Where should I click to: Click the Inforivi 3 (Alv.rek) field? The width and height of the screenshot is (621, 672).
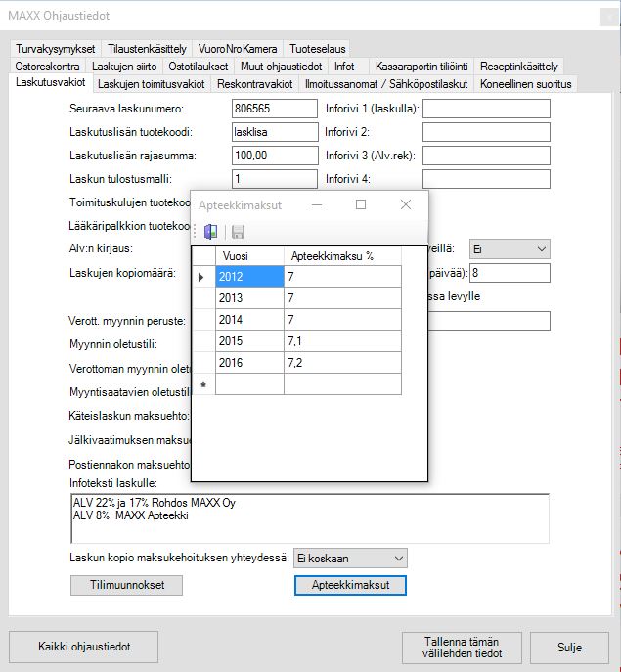pos(486,156)
